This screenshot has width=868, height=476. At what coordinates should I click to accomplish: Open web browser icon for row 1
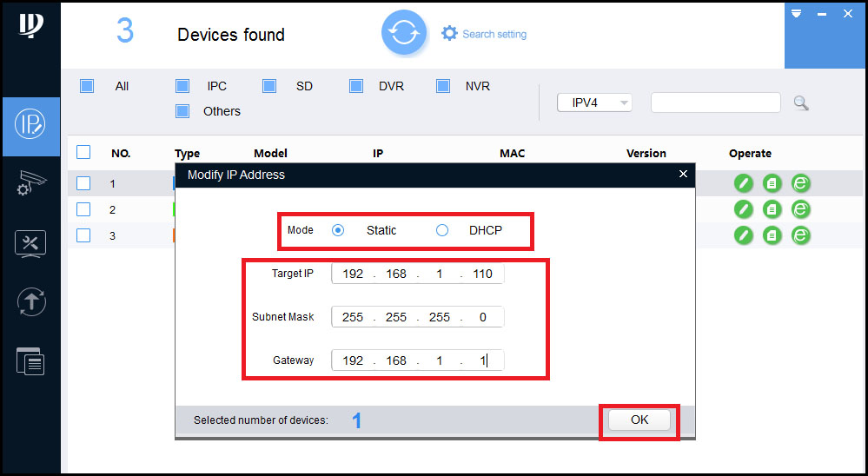[x=800, y=183]
